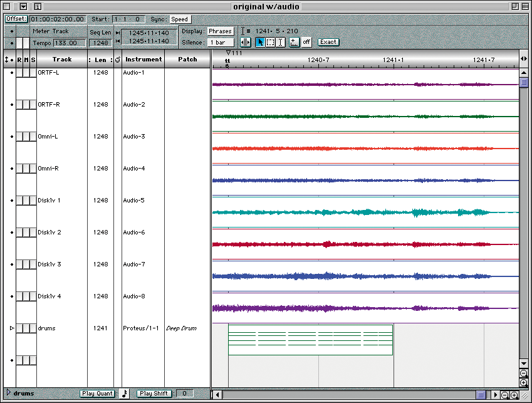The image size is (532, 403).
Task: Expand the bottom drums disclosure triangle
Action: pos(9,393)
